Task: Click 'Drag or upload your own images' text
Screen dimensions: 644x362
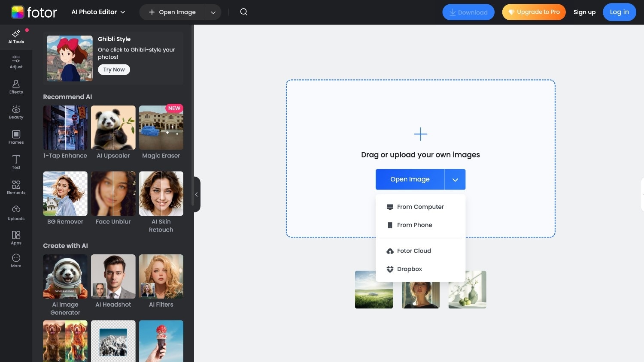Action: tap(420, 155)
